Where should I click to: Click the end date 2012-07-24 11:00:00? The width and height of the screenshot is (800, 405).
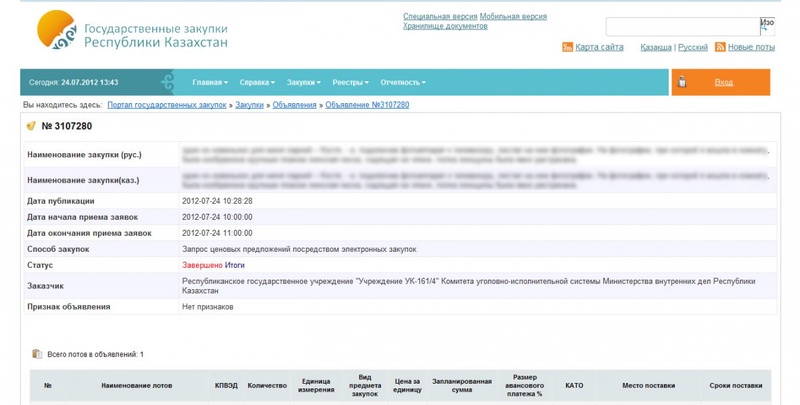pyautogui.click(x=217, y=233)
